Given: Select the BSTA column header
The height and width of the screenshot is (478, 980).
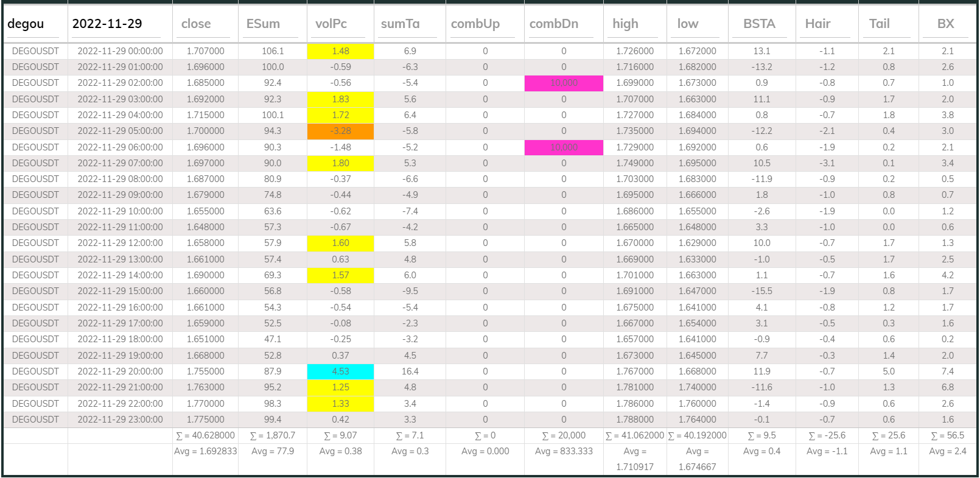Looking at the screenshot, I should coord(759,24).
